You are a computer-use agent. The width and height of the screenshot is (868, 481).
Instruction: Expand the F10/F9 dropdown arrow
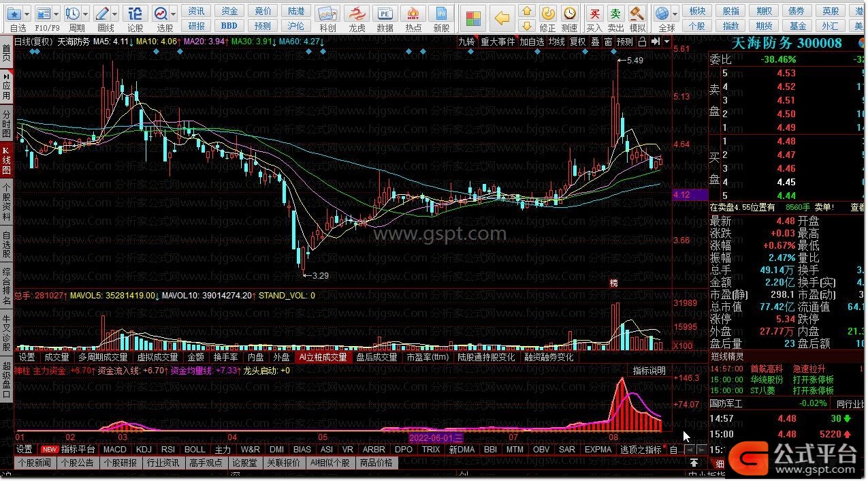[x=57, y=14]
